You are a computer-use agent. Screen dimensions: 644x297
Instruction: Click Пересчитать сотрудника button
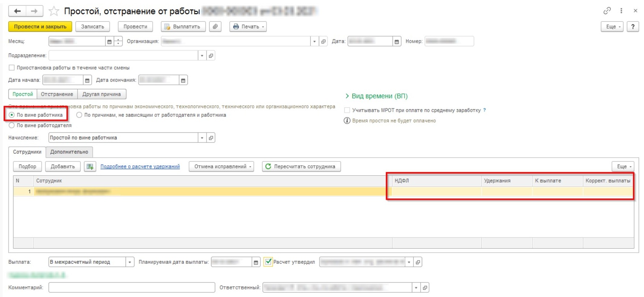(301, 166)
